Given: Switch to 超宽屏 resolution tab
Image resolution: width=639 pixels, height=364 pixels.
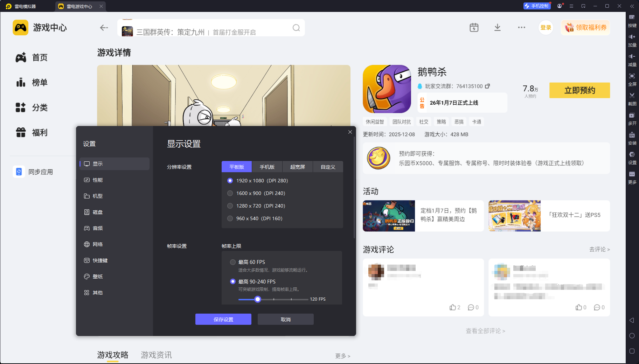Looking at the screenshot, I should (298, 167).
